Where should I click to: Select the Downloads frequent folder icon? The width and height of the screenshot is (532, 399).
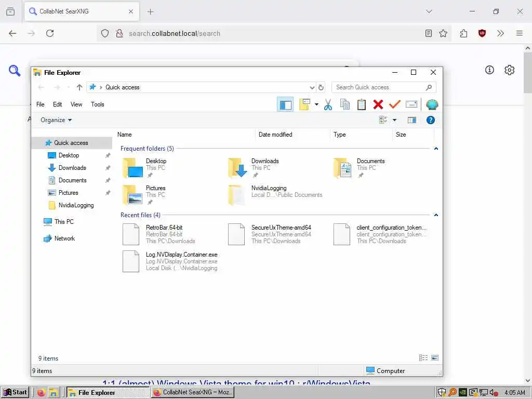pos(238,168)
